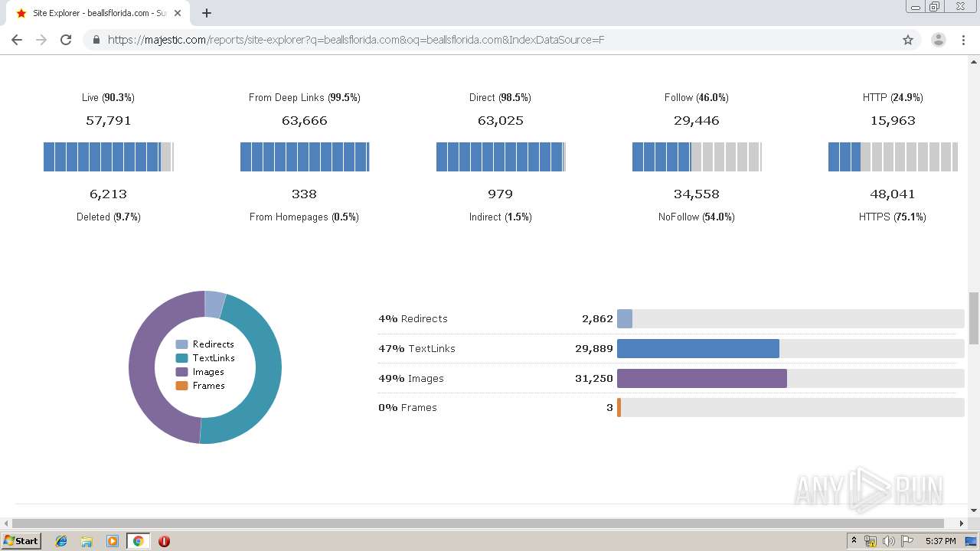Click the Deleted count 6,213
Image resolution: width=980 pixels, height=551 pixels.
(x=109, y=194)
